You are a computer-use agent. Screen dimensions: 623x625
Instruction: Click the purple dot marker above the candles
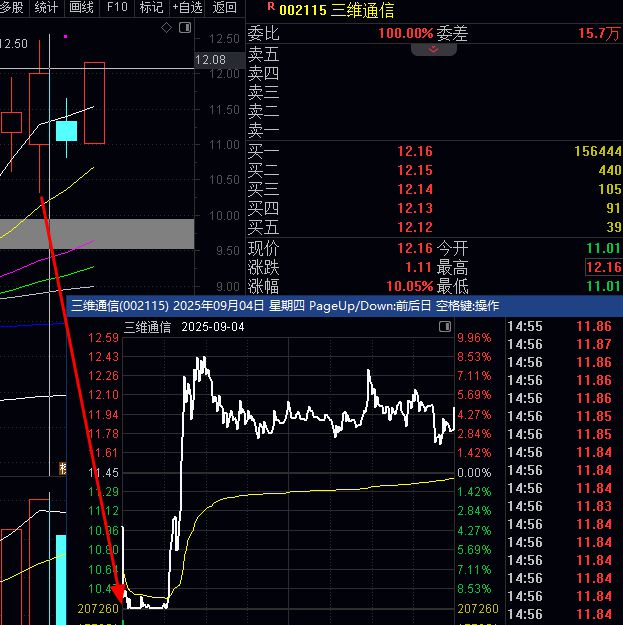65,37
